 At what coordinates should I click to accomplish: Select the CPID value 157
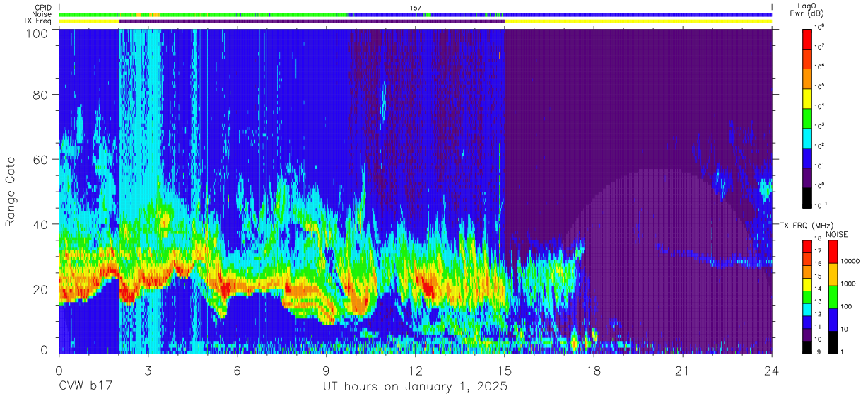point(416,7)
